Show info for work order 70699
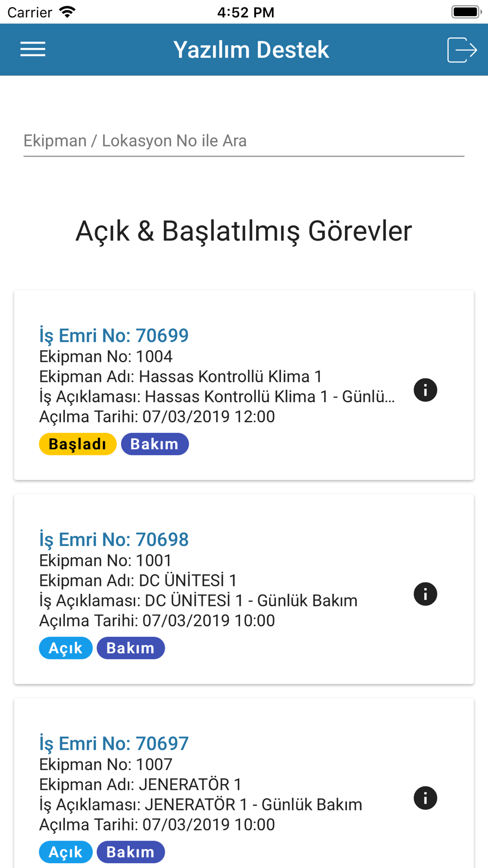Image resolution: width=488 pixels, height=868 pixels. [x=425, y=390]
